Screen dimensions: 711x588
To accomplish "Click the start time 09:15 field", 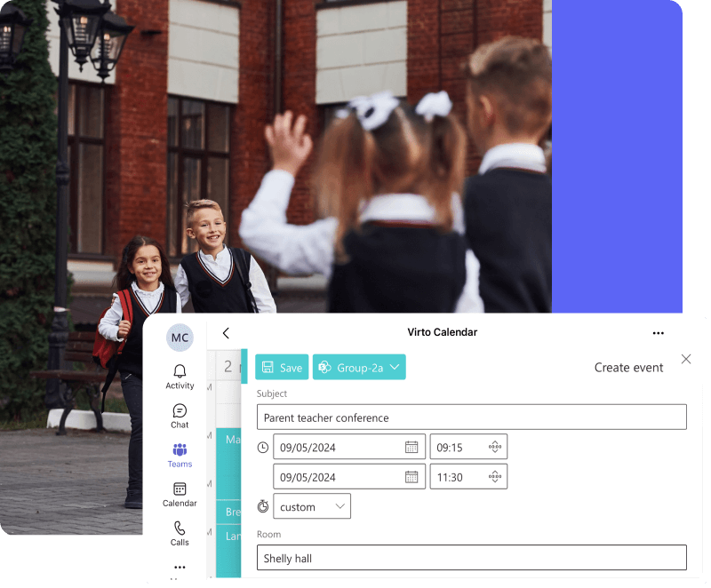I will coord(469,448).
